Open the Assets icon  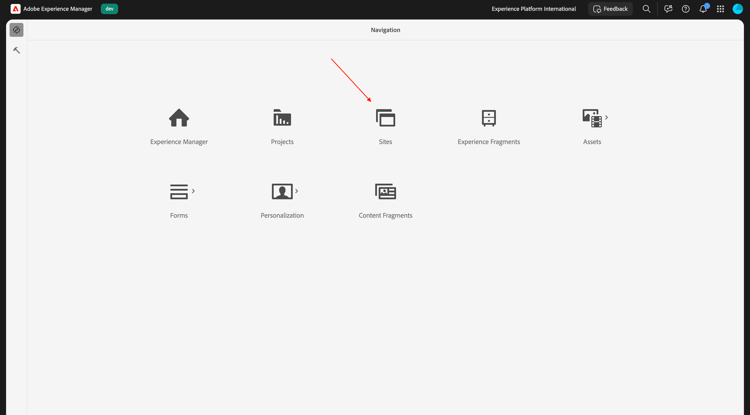coord(592,118)
